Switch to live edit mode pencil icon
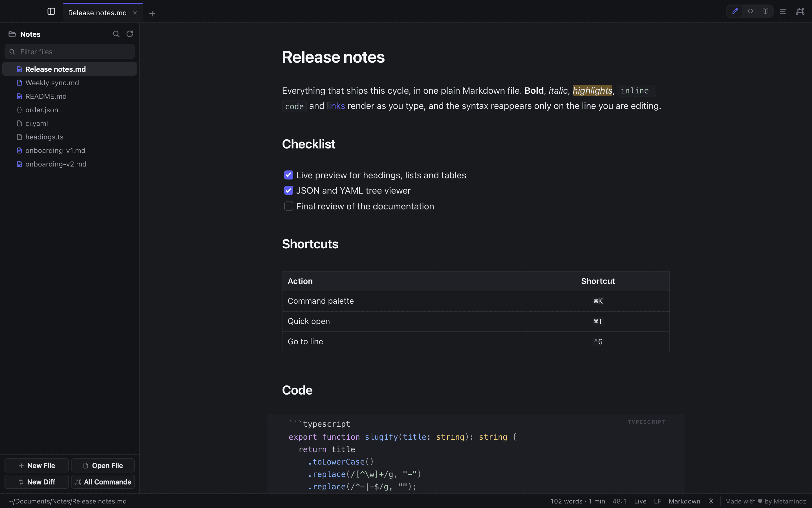This screenshot has height=508, width=812. [x=735, y=11]
